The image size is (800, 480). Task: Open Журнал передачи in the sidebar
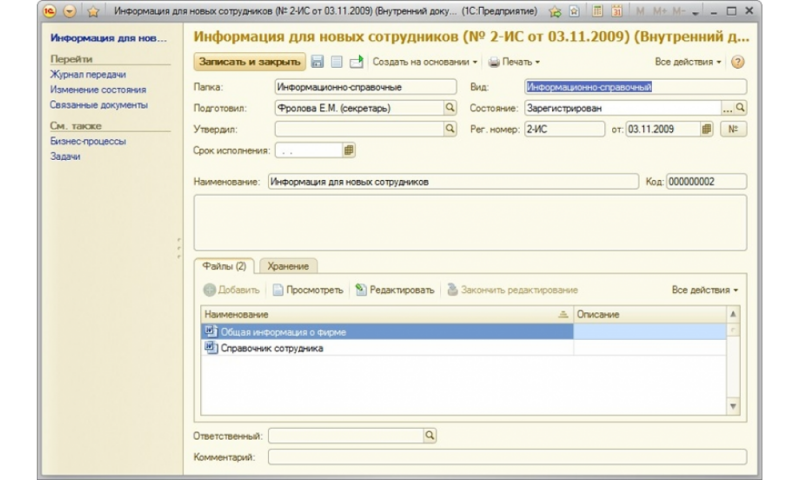click(88, 75)
